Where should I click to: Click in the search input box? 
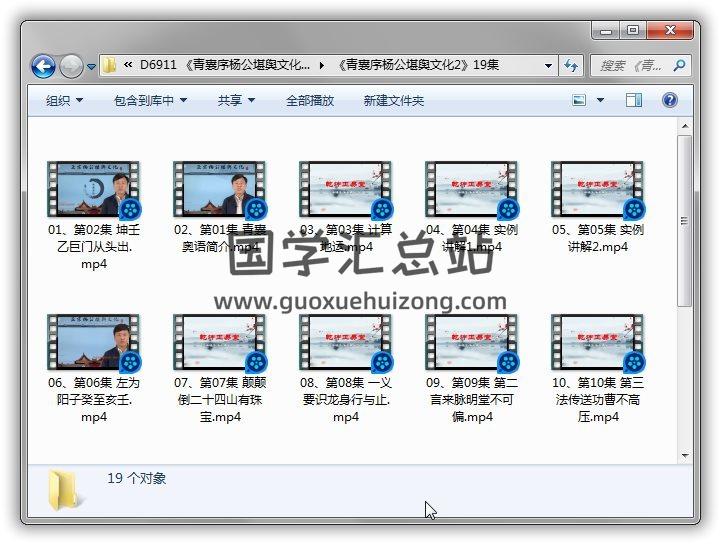632,66
